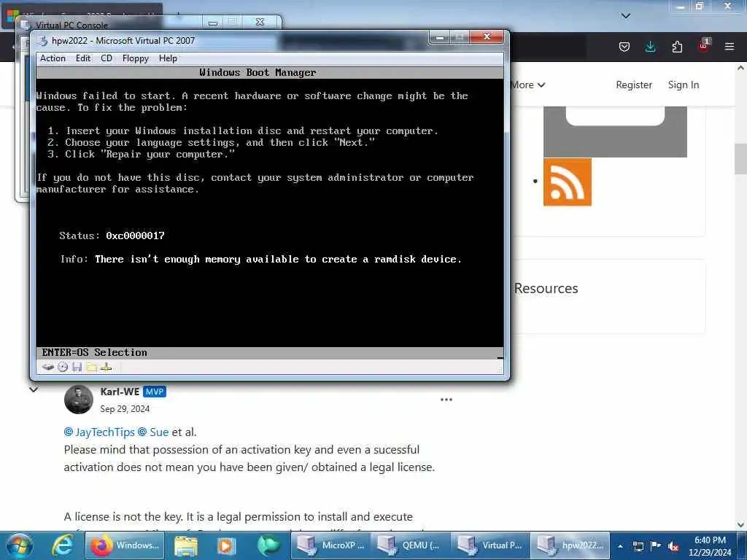Click the Windows Start orb

20,545
